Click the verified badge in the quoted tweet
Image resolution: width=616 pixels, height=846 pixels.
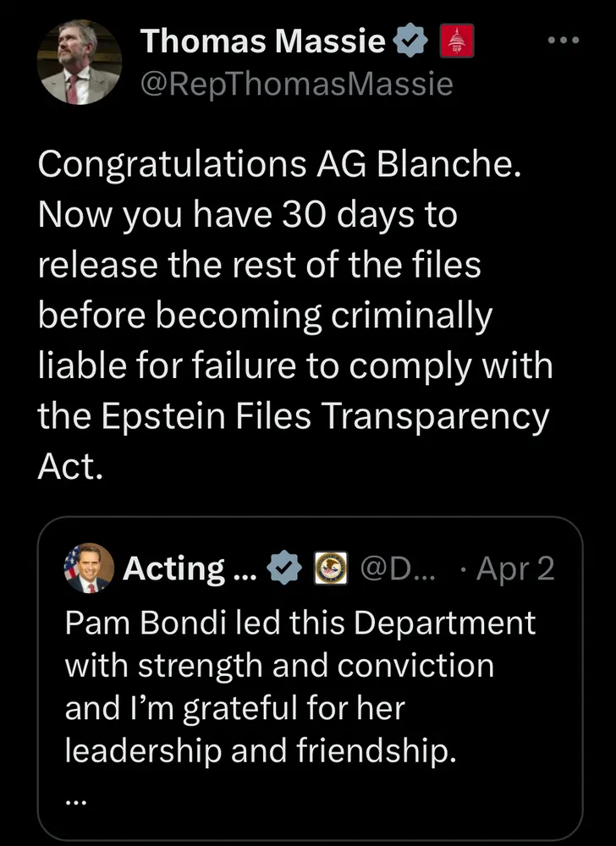click(x=283, y=569)
